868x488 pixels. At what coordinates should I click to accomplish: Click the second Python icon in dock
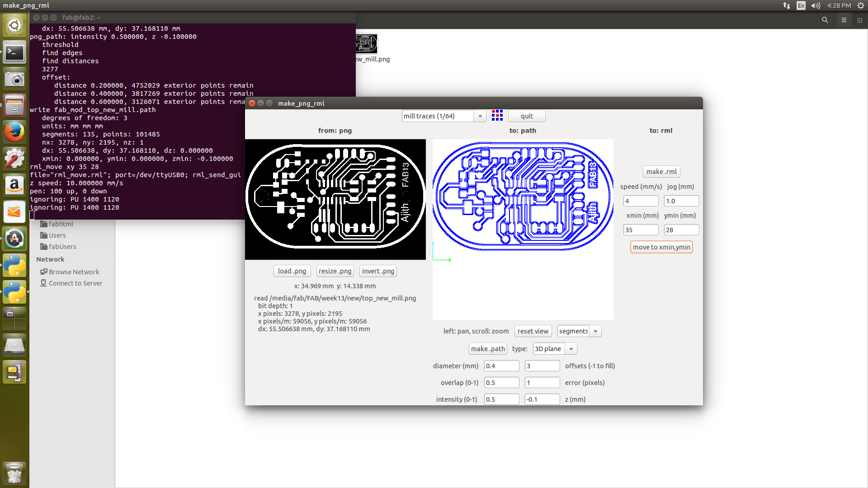[14, 292]
